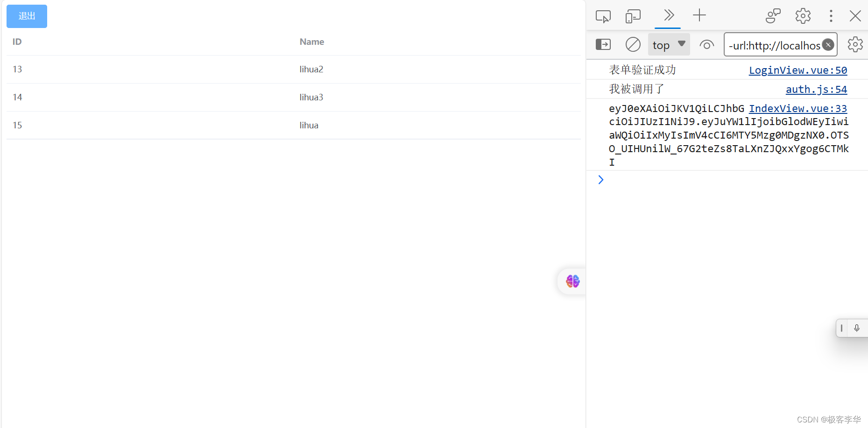
Task: Open console settings gear icon
Action: [855, 45]
